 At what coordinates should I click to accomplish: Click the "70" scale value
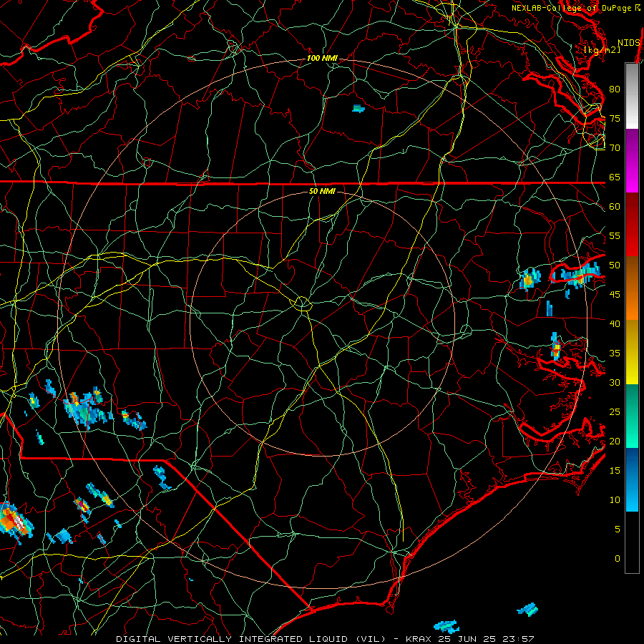tap(615, 148)
